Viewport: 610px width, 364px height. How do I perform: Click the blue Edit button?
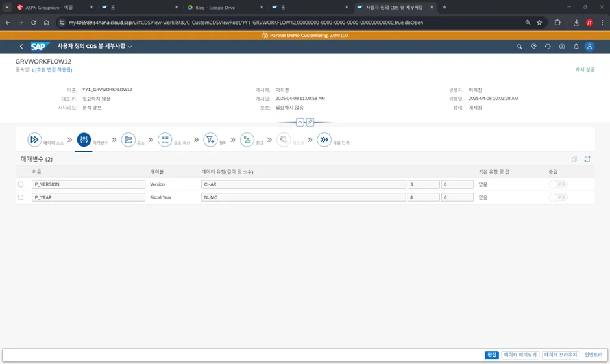492,355
